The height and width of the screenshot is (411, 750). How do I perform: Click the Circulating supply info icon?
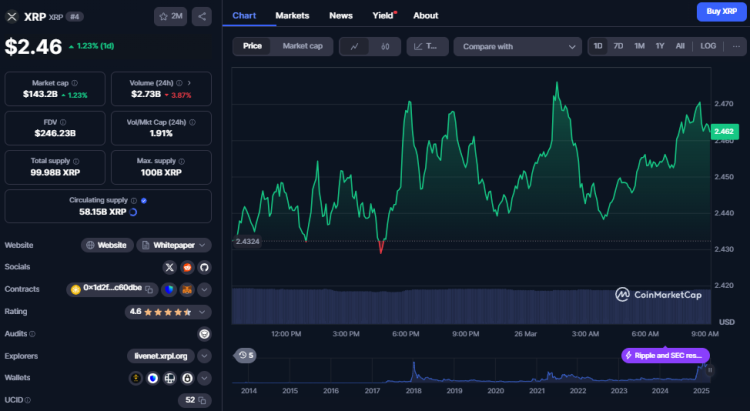click(134, 200)
